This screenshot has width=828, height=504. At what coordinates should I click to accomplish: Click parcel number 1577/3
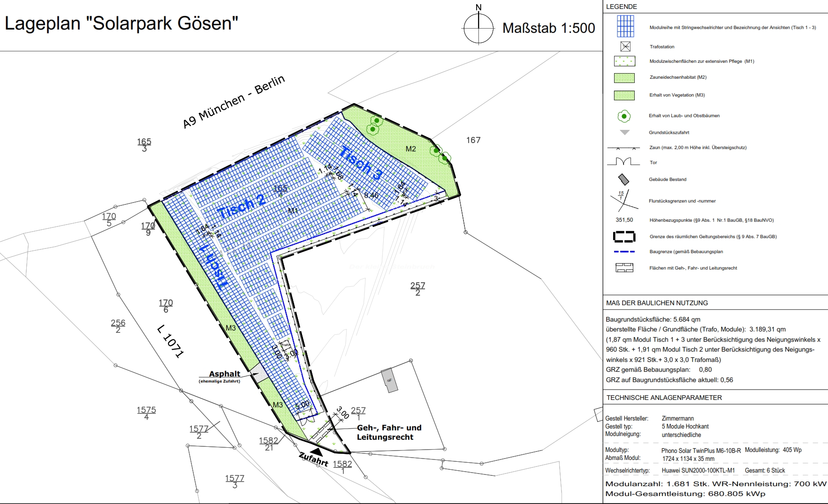(235, 481)
